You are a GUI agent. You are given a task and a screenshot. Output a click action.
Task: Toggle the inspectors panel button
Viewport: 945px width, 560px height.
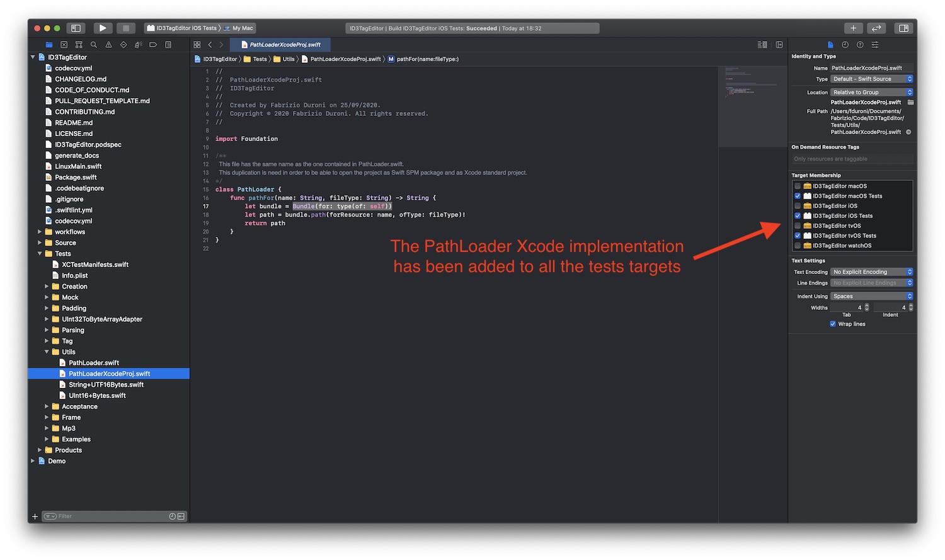903,28
